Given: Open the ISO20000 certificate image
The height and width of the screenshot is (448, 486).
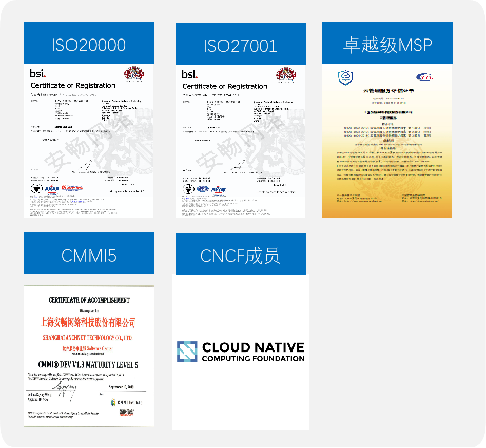Looking at the screenshot, I should (88, 141).
